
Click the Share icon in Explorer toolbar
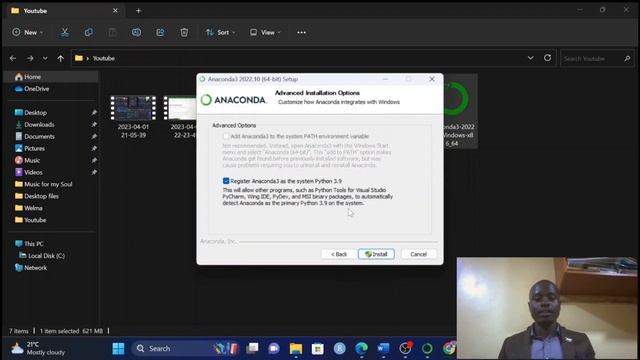tap(160, 32)
